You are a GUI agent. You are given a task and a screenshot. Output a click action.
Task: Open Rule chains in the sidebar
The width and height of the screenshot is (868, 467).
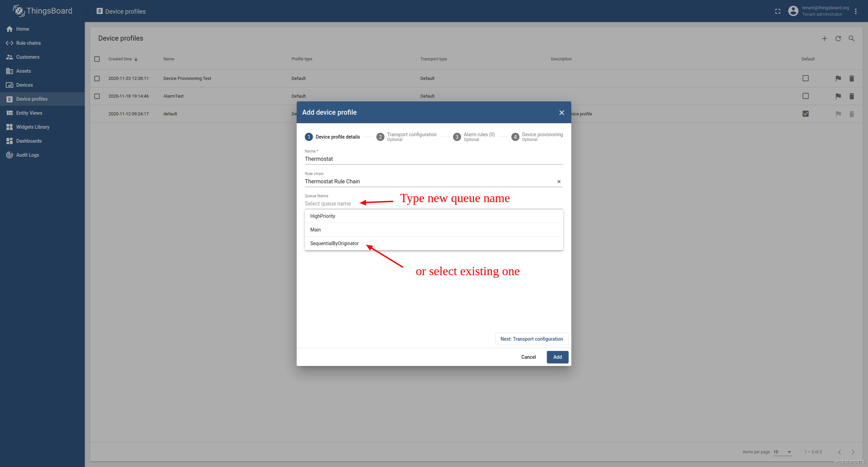(x=28, y=43)
